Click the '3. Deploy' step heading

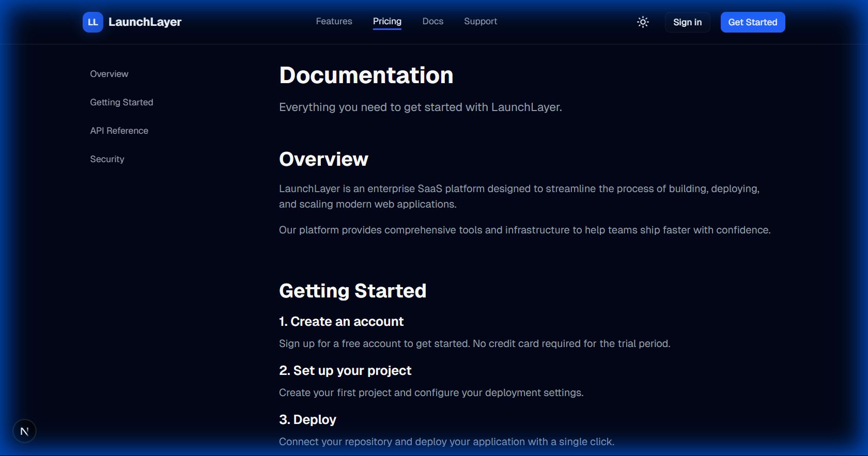click(307, 419)
